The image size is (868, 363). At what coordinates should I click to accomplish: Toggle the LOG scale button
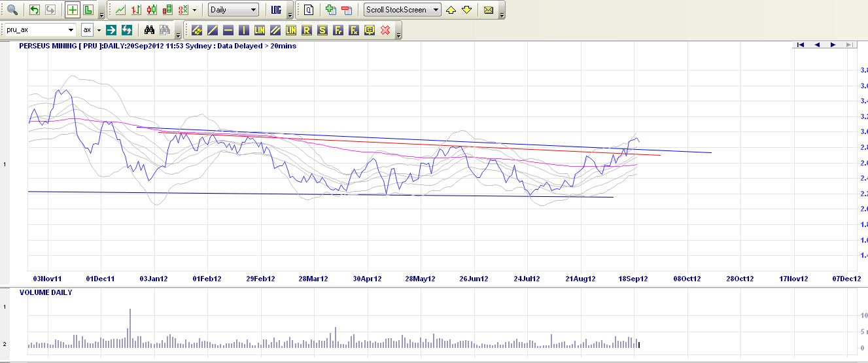pos(276,10)
